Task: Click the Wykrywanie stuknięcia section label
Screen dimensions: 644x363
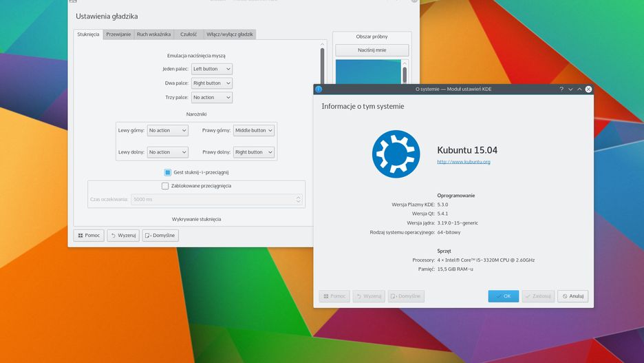Action: (x=196, y=220)
